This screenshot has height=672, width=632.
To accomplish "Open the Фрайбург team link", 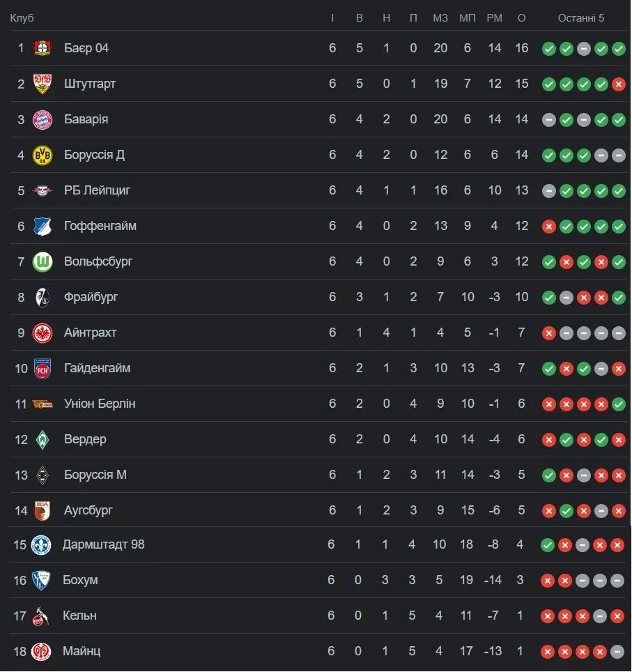I will pos(91,297).
